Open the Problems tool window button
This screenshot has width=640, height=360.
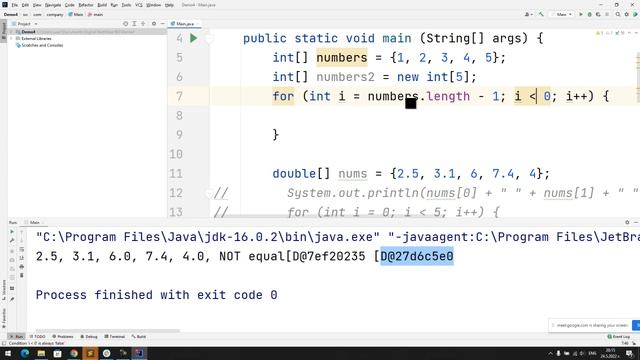63,337
